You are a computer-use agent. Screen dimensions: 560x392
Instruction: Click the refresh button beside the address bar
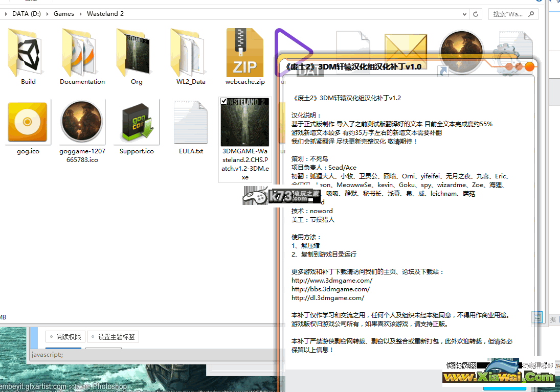pos(476,14)
